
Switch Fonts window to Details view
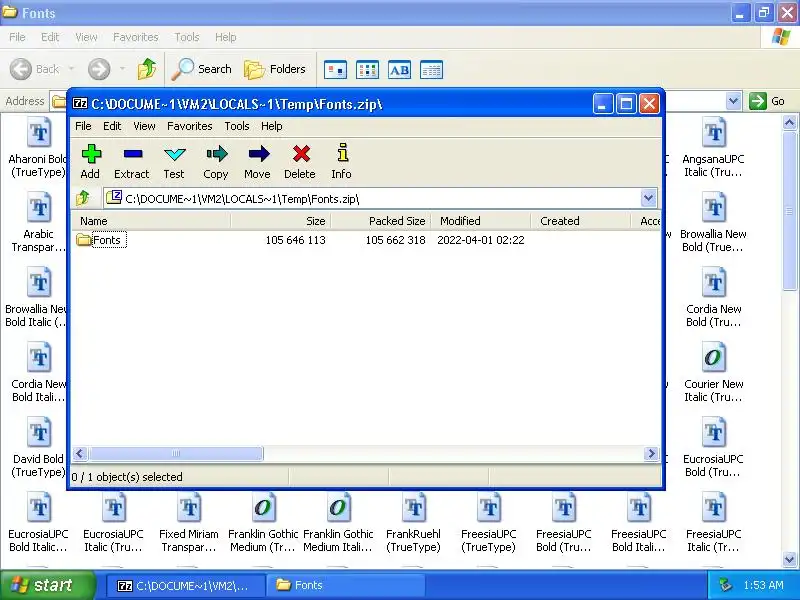click(431, 70)
